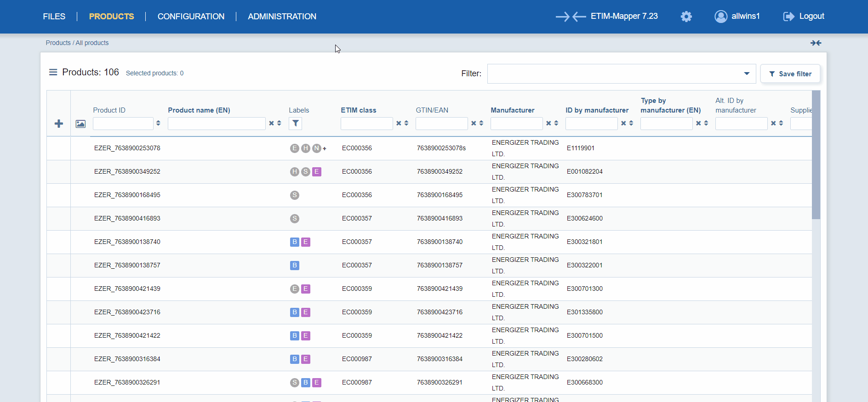868x402 pixels.
Task: Click plus more-labels on EZER_7638900253078 row
Action: 325,148
